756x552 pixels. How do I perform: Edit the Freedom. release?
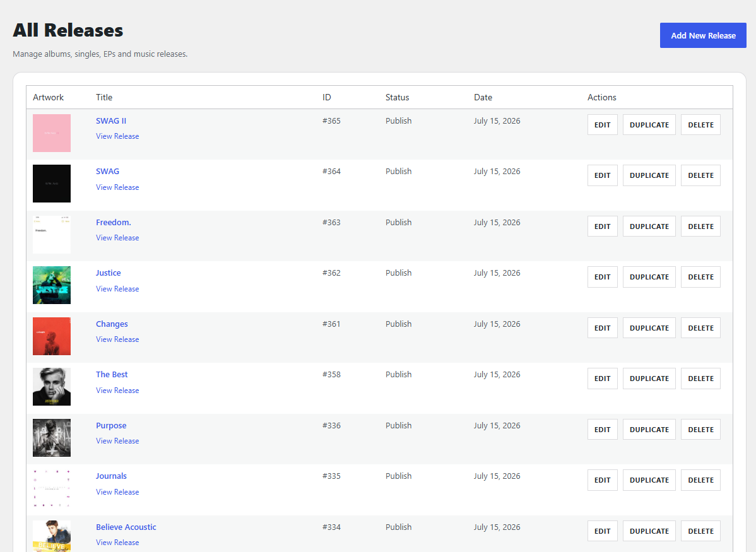(602, 226)
